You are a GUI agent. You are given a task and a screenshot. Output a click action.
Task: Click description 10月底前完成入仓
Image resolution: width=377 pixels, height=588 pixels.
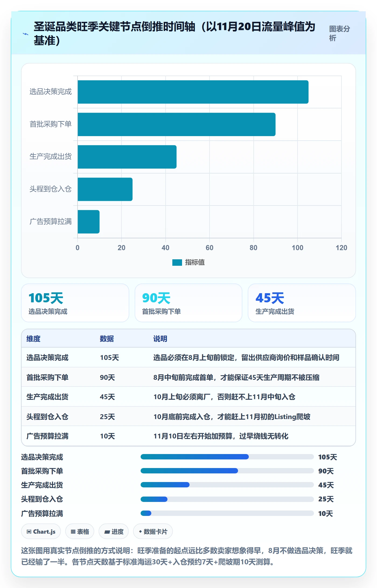(232, 417)
